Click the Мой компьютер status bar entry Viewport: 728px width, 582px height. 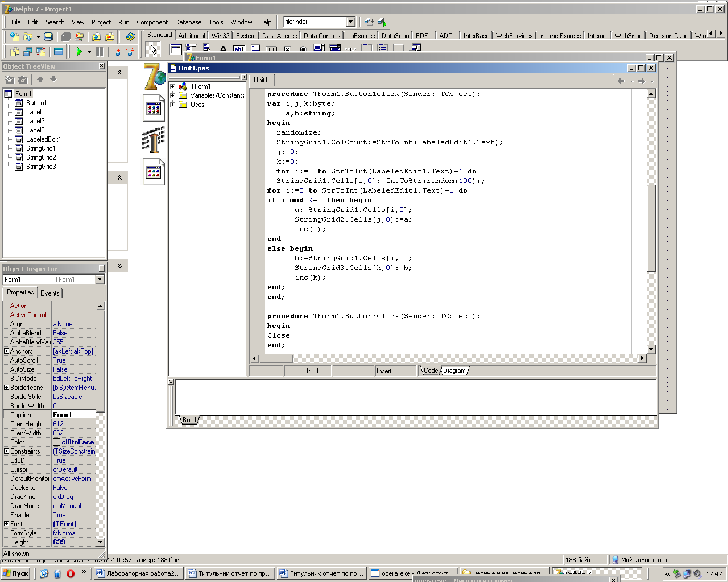[644, 560]
